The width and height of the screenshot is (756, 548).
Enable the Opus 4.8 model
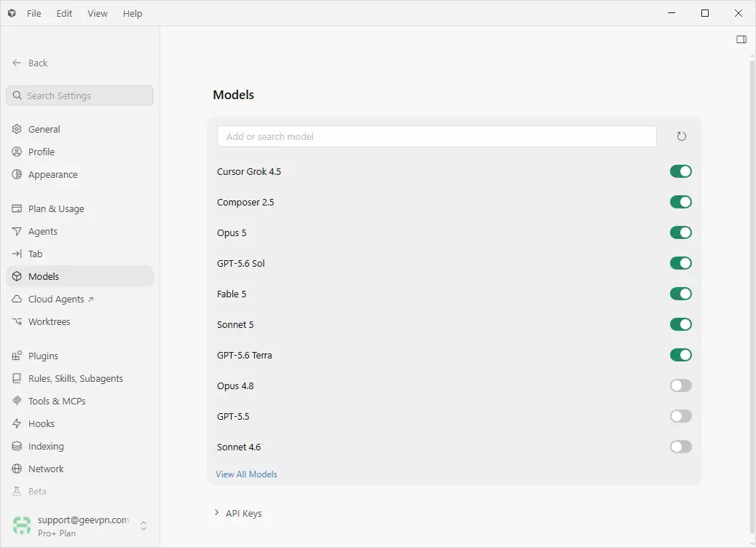(x=681, y=386)
